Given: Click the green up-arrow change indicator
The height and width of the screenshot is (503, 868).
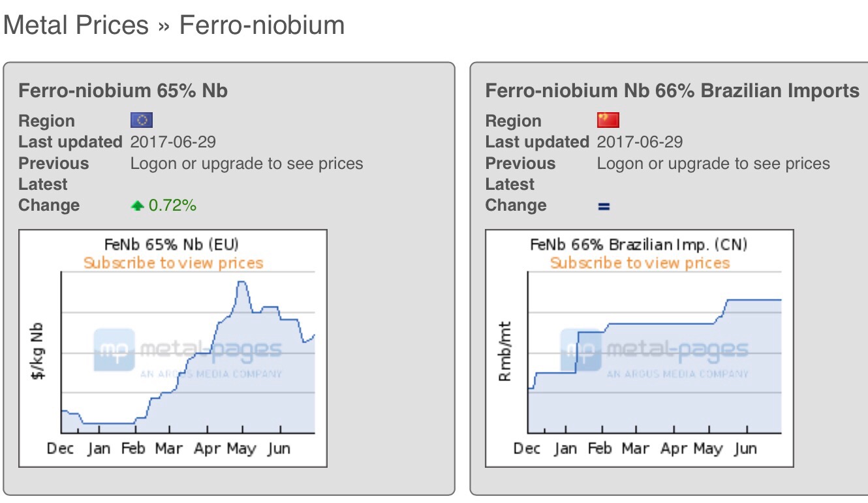Looking at the screenshot, I should click(137, 206).
